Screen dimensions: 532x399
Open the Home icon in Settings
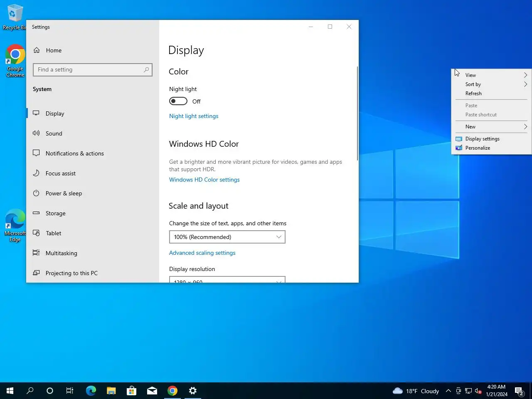(x=37, y=50)
